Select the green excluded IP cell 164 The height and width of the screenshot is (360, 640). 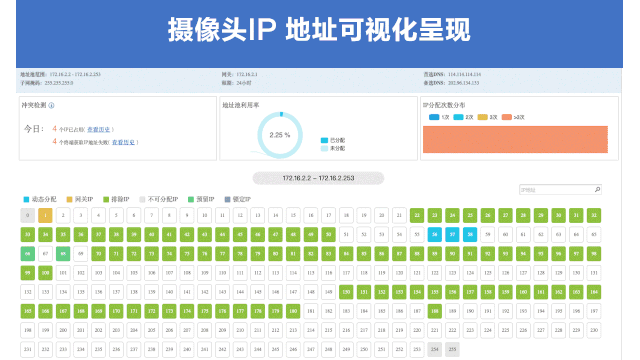(594, 292)
